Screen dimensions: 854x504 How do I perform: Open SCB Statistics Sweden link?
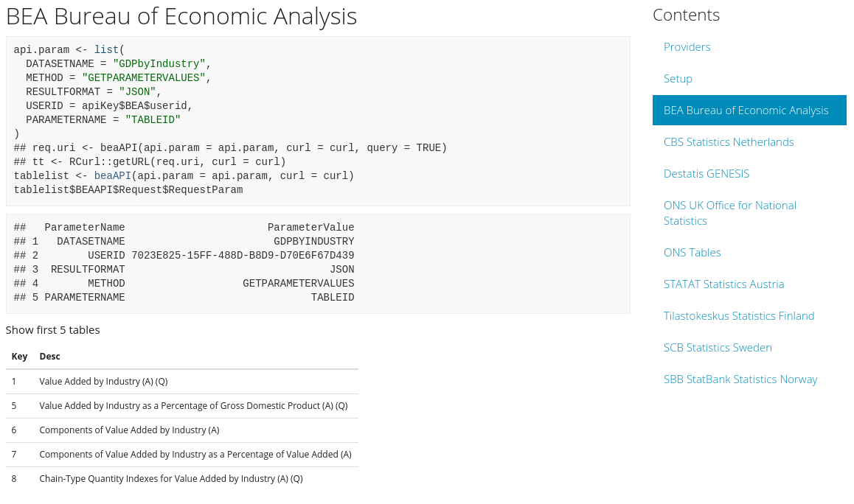(x=718, y=347)
